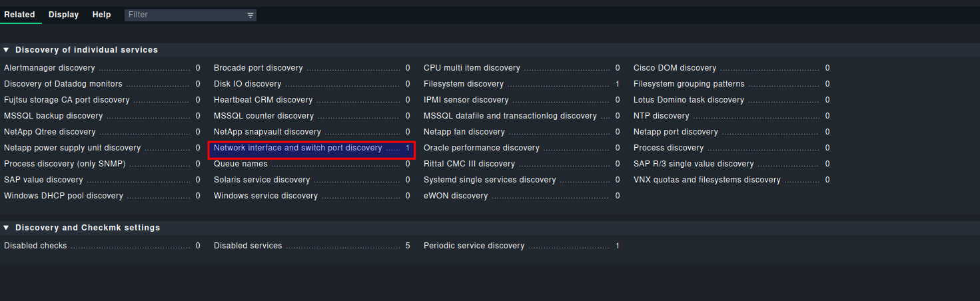The width and height of the screenshot is (980, 301).
Task: Select Systemd single services discovery
Action: tap(489, 180)
